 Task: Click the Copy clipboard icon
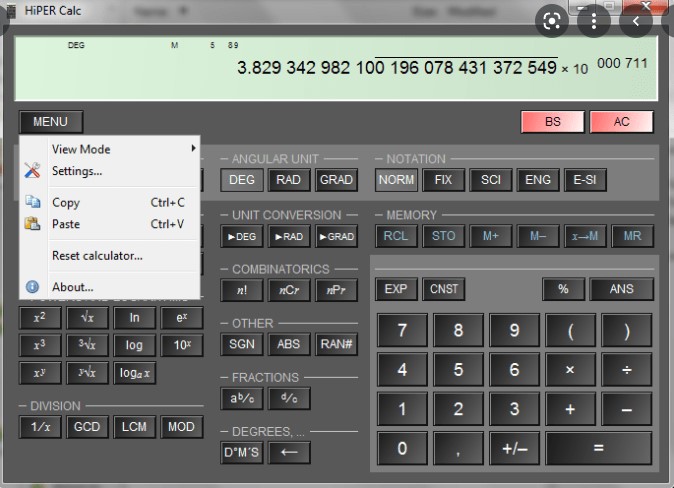pyautogui.click(x=32, y=202)
